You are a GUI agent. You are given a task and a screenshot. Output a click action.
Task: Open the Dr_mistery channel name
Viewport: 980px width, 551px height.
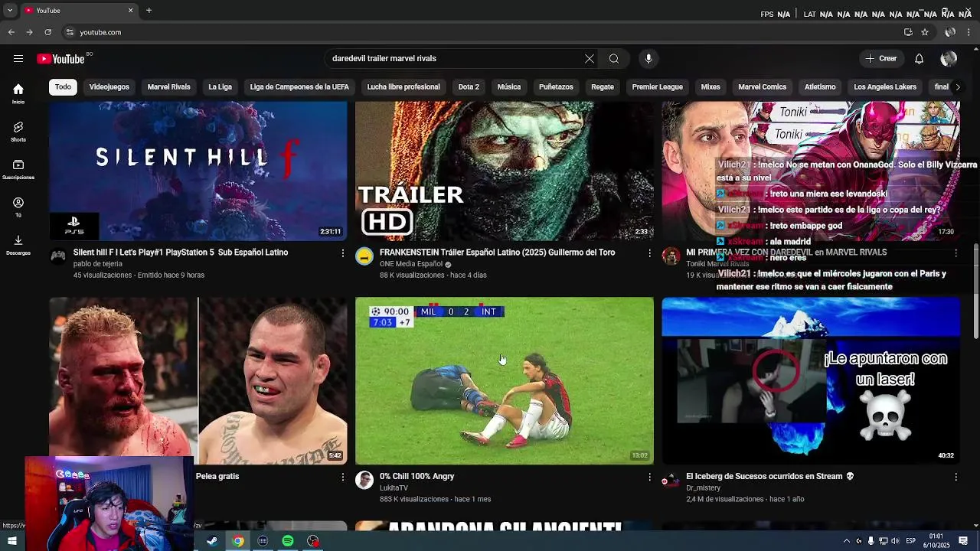pyautogui.click(x=703, y=488)
